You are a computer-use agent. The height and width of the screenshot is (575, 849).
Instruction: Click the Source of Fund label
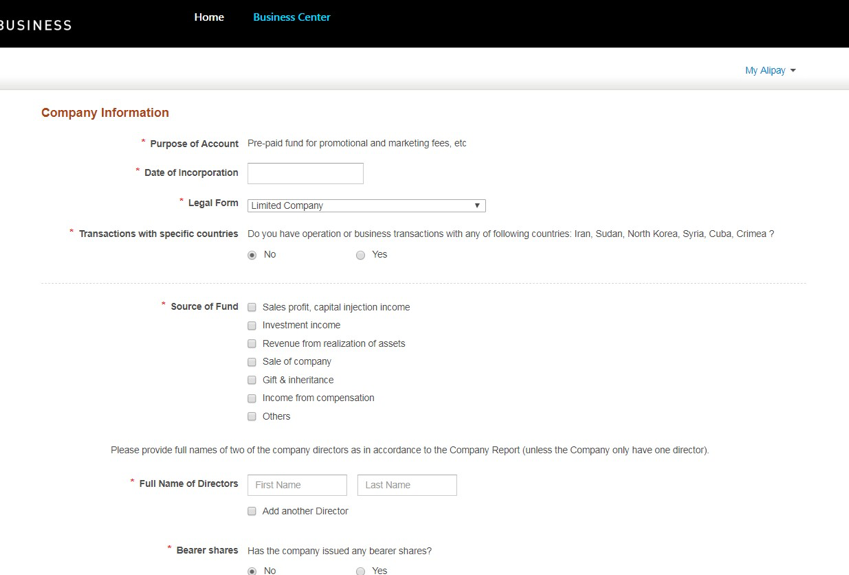204,306
